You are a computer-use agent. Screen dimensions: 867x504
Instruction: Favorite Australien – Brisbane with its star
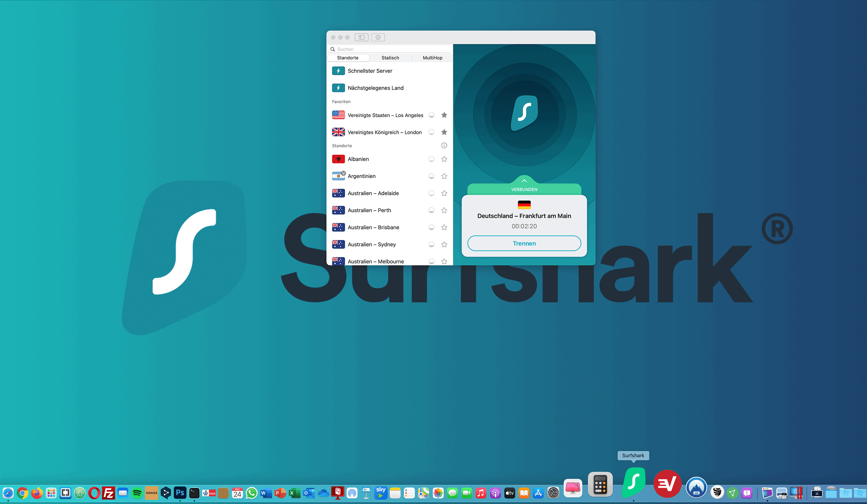click(x=444, y=227)
